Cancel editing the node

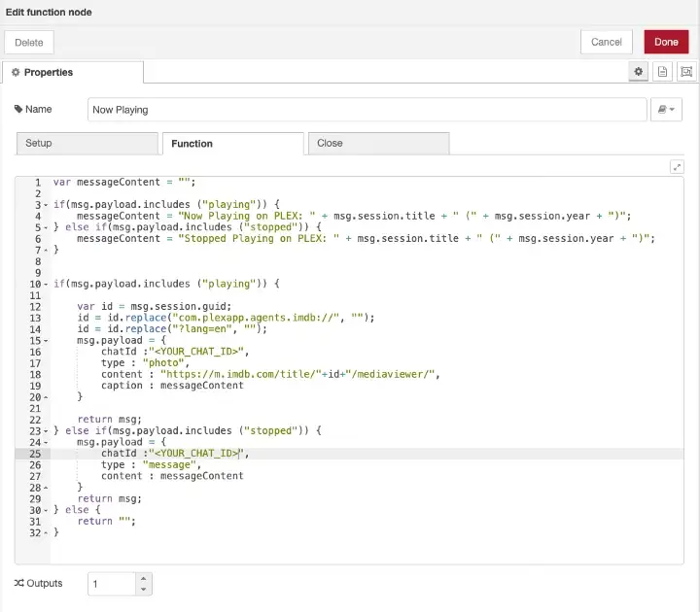pyautogui.click(x=607, y=42)
